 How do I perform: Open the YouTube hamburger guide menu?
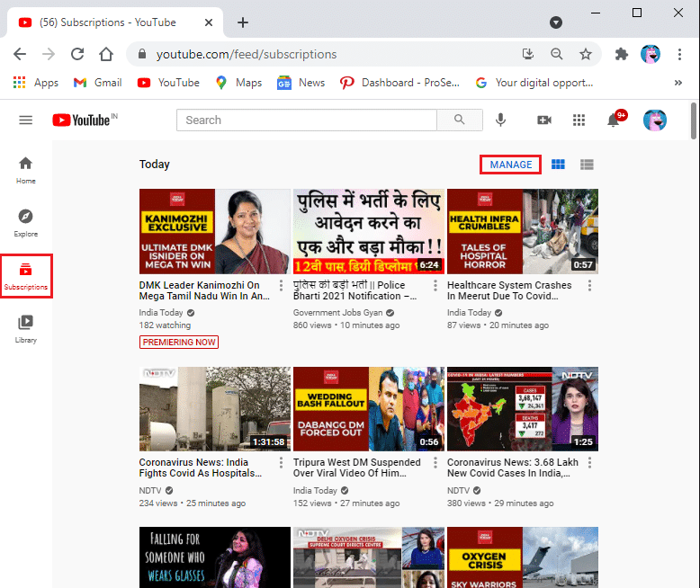point(25,120)
